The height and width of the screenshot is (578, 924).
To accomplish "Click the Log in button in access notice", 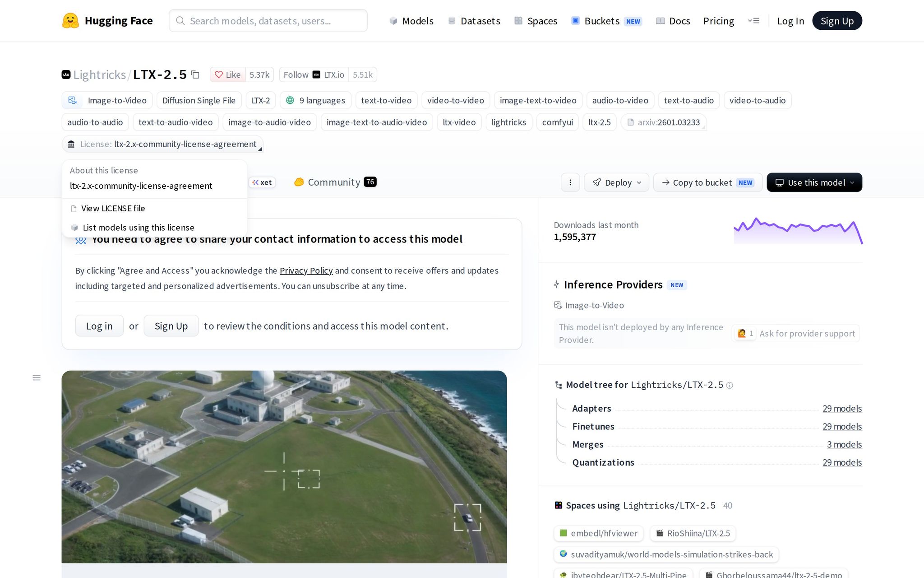I will 99,326.
